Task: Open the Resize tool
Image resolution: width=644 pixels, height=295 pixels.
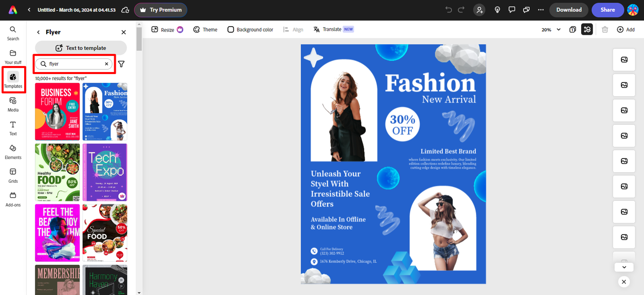Action: click(x=167, y=30)
